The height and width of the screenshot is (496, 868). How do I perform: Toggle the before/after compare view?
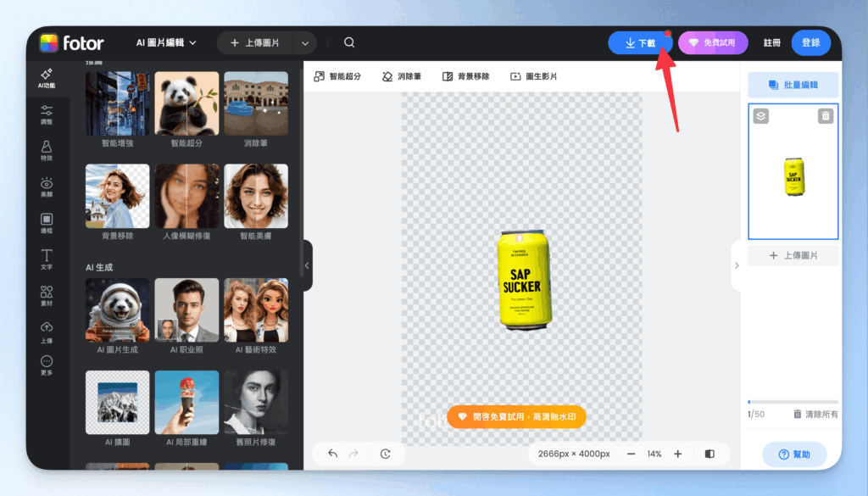709,454
